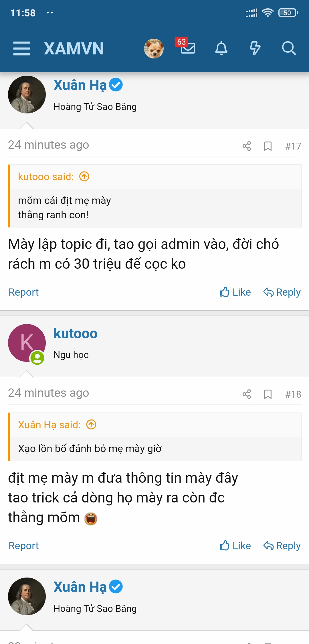Viewport: 309px width, 644px height.
Task: Like the post by kutooo
Action: pos(235,546)
